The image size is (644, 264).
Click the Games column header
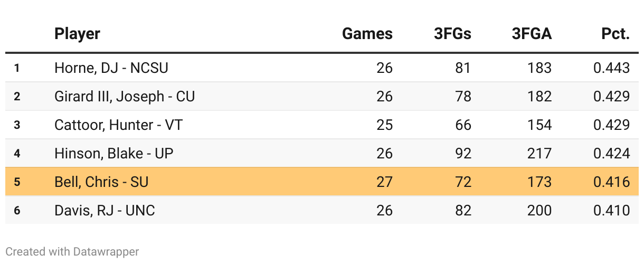pyautogui.click(x=367, y=34)
